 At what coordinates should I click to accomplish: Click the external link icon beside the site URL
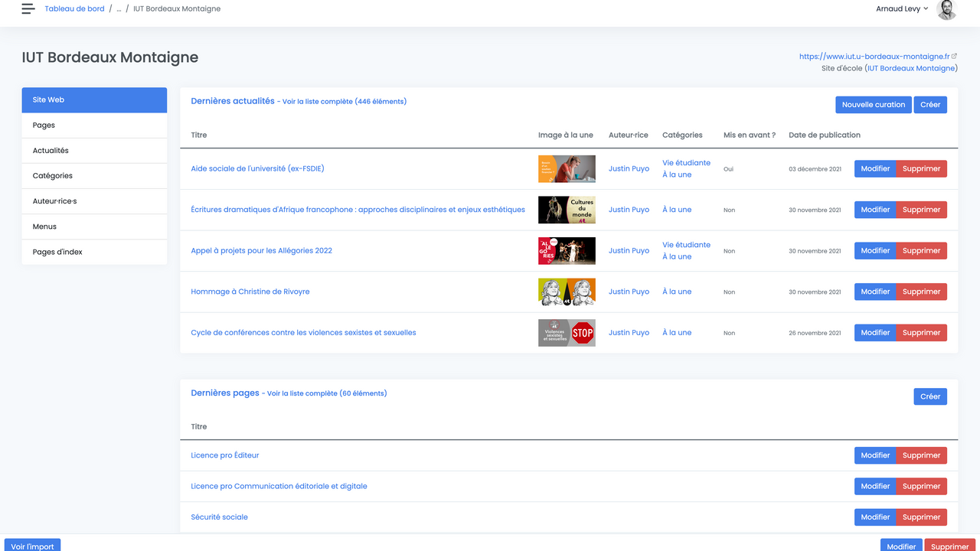[954, 55]
